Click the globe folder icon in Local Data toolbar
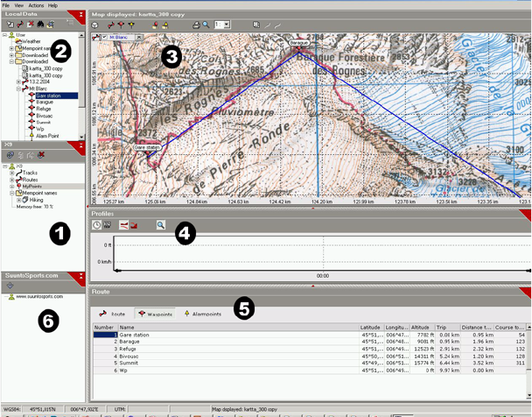Image resolution: width=532 pixels, height=417 pixels. pyautogui.click(x=51, y=25)
